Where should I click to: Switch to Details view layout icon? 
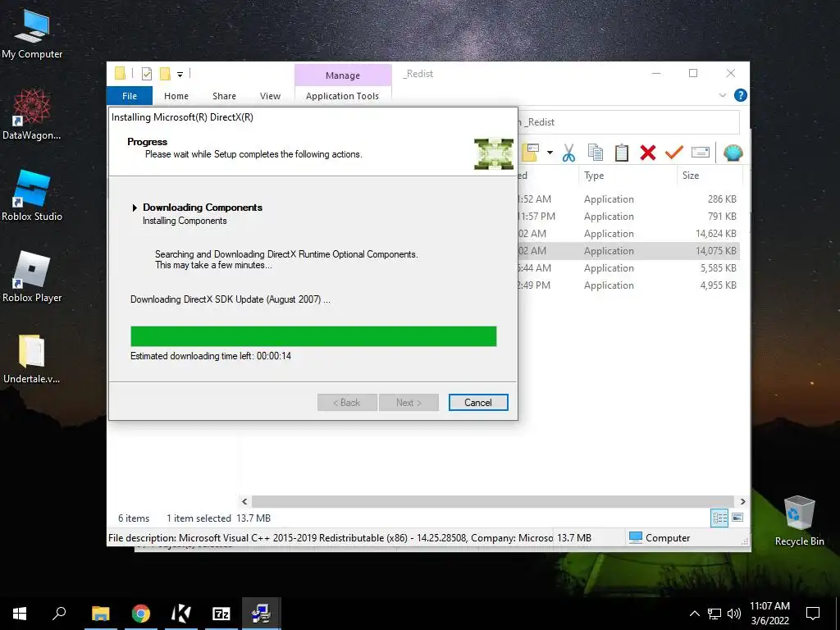pos(719,518)
